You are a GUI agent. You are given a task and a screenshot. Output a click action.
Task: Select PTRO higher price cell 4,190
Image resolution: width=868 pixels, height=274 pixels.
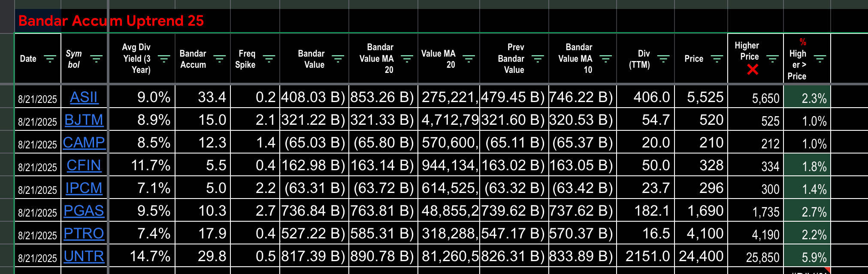coord(756,233)
